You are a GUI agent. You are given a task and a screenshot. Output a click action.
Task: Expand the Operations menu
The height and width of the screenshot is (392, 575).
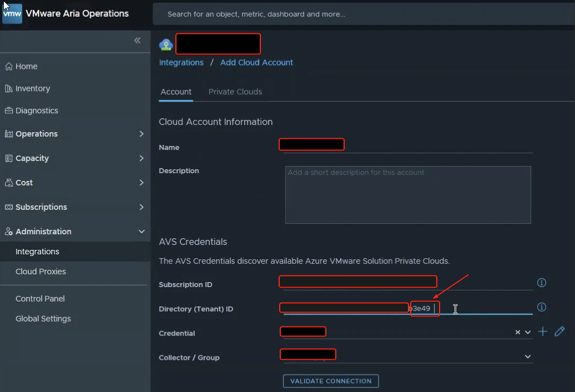coord(141,134)
